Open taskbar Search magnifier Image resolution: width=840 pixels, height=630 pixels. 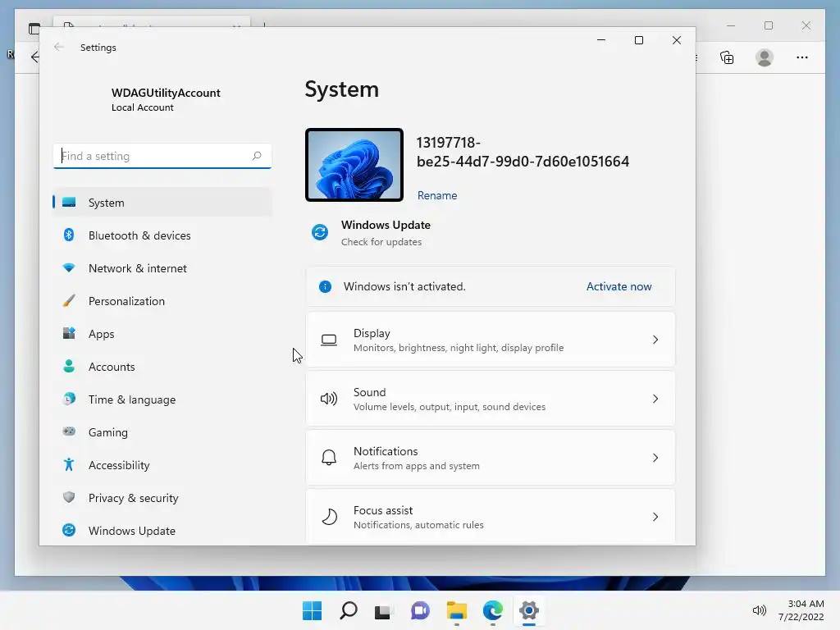(348, 610)
